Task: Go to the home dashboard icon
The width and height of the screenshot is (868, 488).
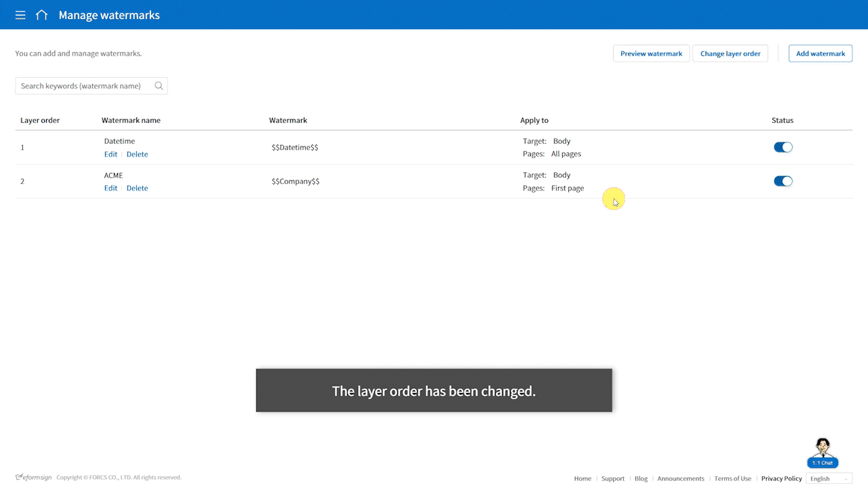Action: pos(42,15)
